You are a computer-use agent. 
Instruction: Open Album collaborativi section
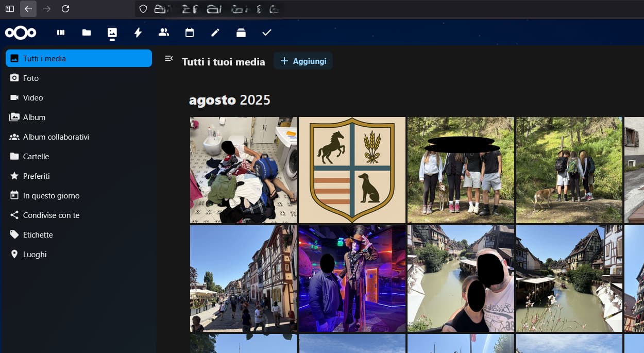(56, 137)
